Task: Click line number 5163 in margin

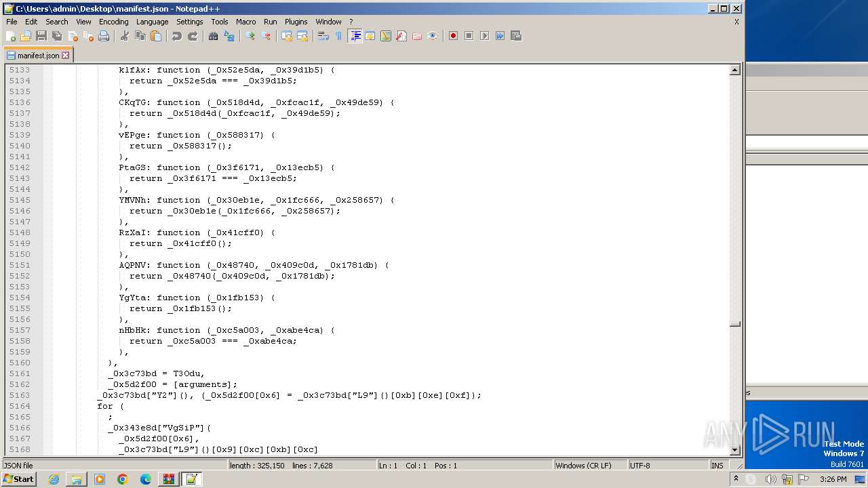Action: click(19, 395)
